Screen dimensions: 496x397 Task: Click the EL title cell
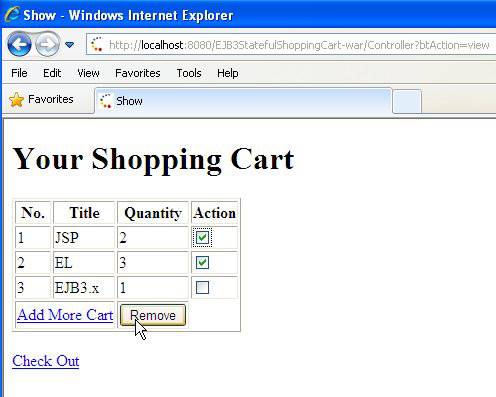(x=84, y=263)
